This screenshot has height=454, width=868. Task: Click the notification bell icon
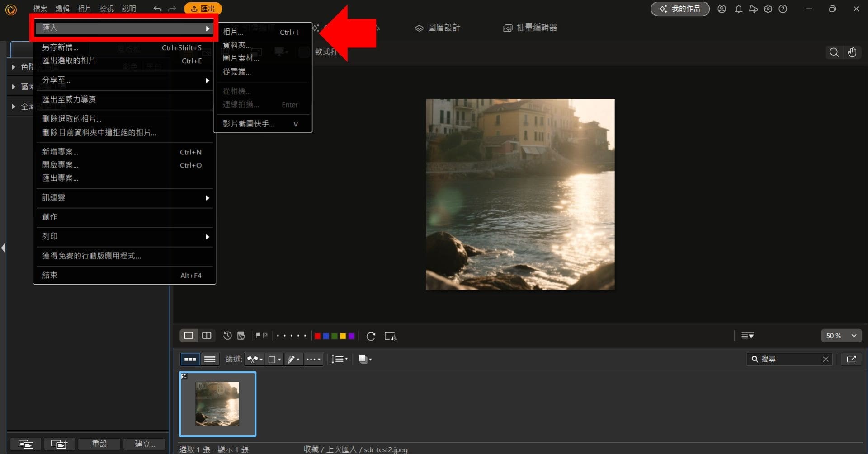coord(739,9)
